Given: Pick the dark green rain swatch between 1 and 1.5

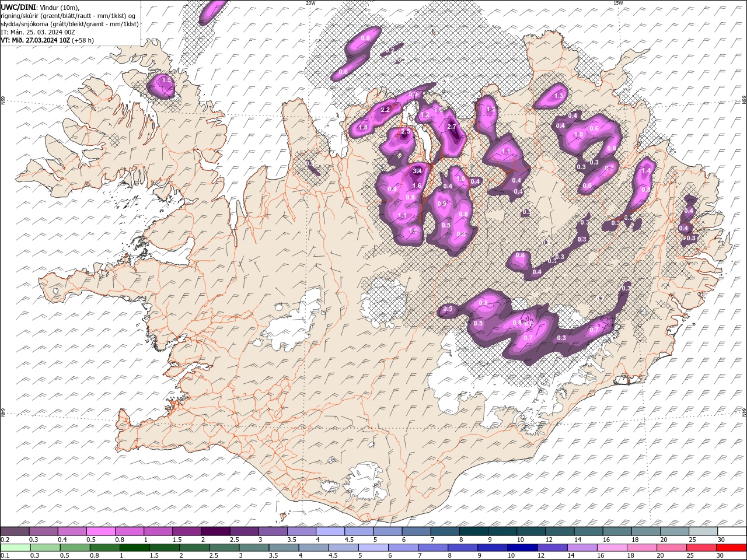Looking at the screenshot, I should click(134, 548).
